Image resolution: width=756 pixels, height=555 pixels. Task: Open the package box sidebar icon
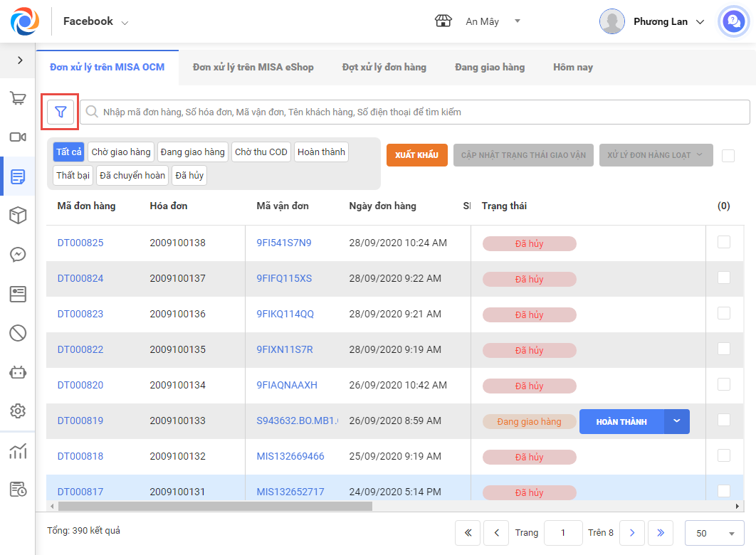(18, 216)
